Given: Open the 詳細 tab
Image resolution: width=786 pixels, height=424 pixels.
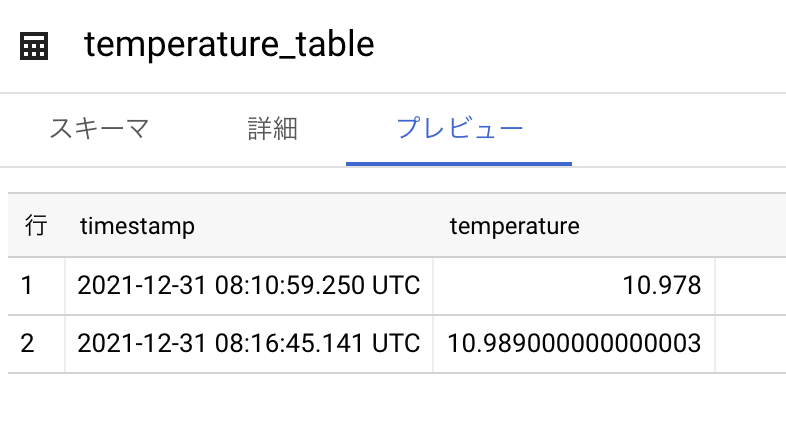Looking at the screenshot, I should 272,129.
